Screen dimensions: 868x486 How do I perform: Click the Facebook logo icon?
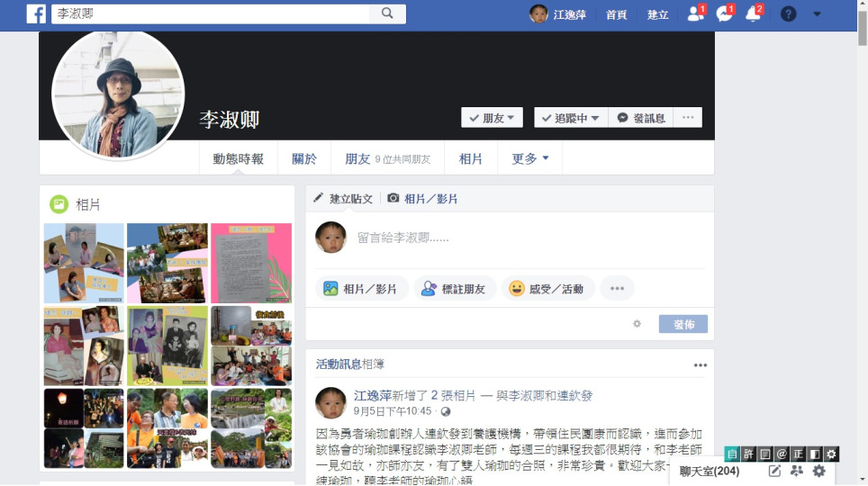36,14
